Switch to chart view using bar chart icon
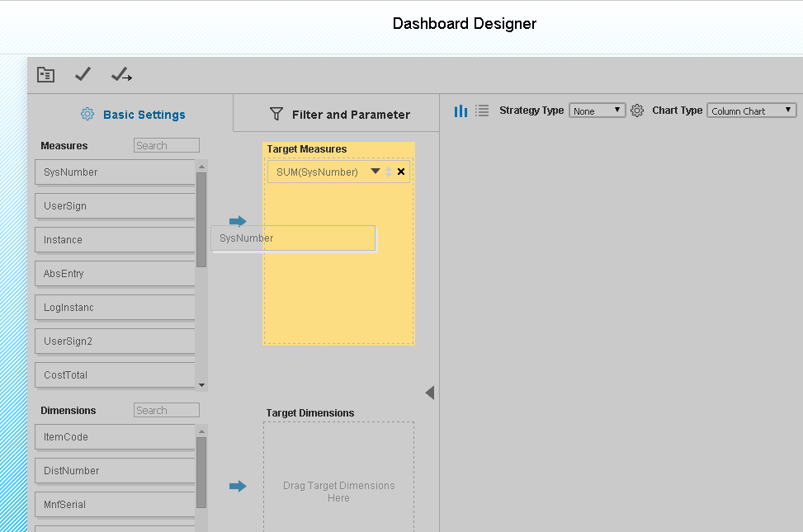 [460, 110]
